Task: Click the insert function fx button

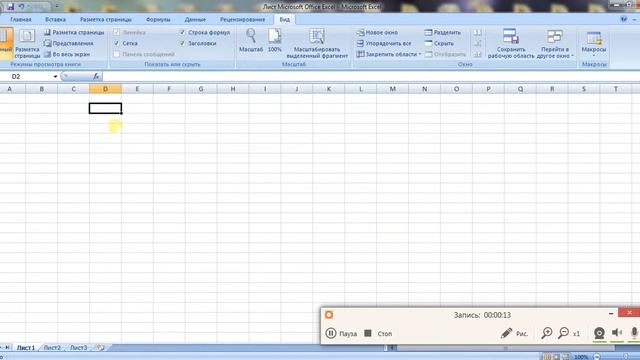Action: [x=96, y=76]
